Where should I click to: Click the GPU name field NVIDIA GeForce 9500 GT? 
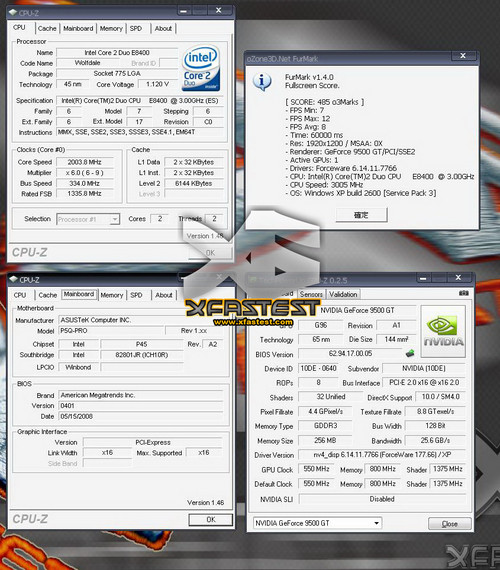point(357,310)
